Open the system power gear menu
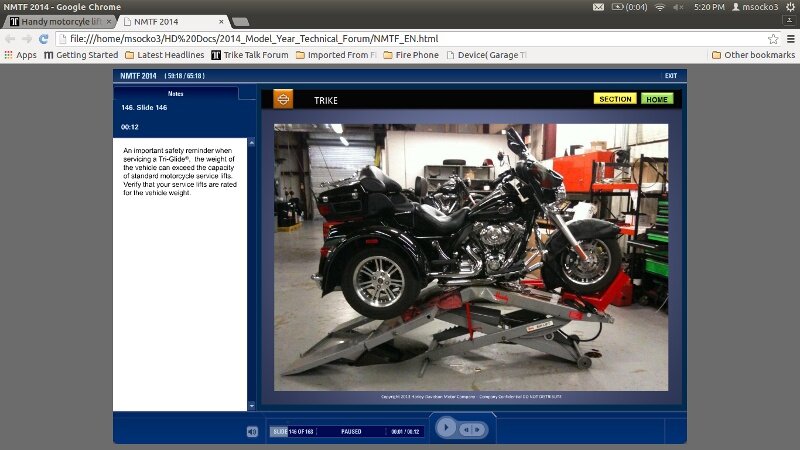The width and height of the screenshot is (800, 450). (791, 7)
